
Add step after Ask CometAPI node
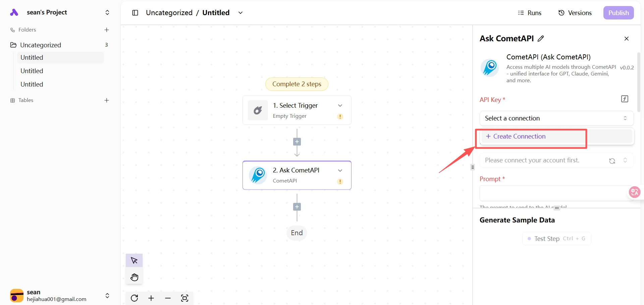click(297, 207)
